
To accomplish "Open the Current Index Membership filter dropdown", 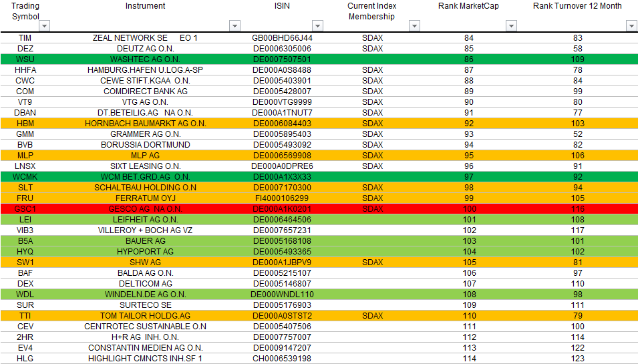I will [x=415, y=26].
